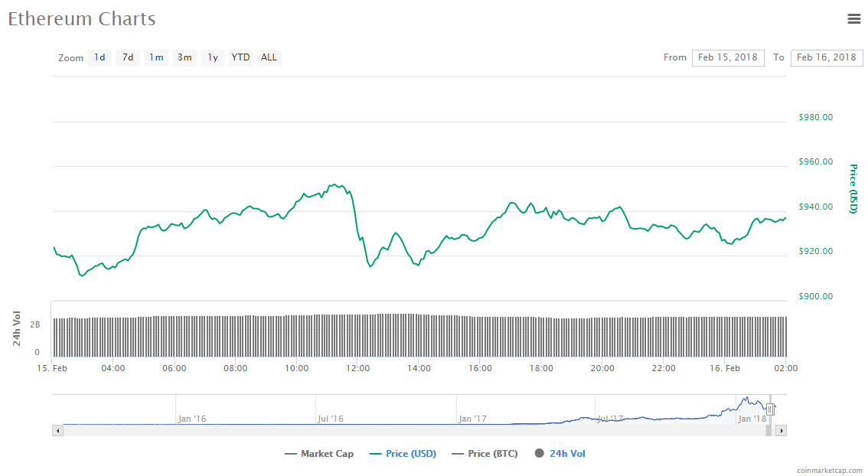This screenshot has width=868, height=476.
Task: Click the From date field showing Feb 15, 2018
Action: point(728,57)
